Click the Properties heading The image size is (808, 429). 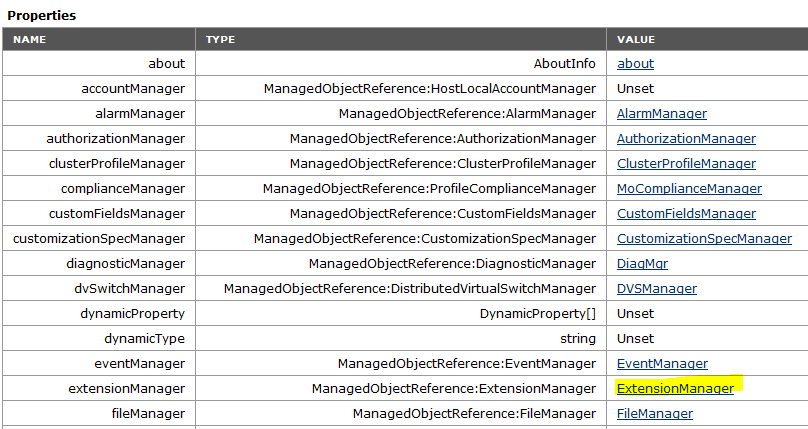[x=41, y=15]
